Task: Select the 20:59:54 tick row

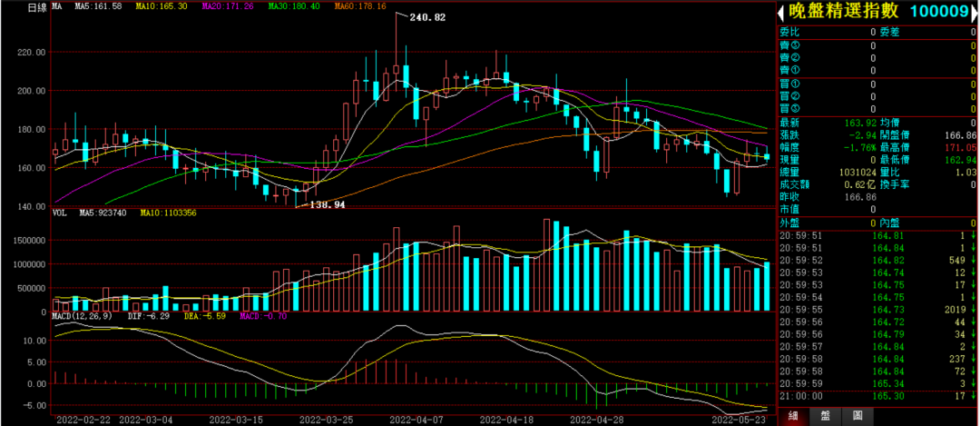Action: (x=877, y=296)
